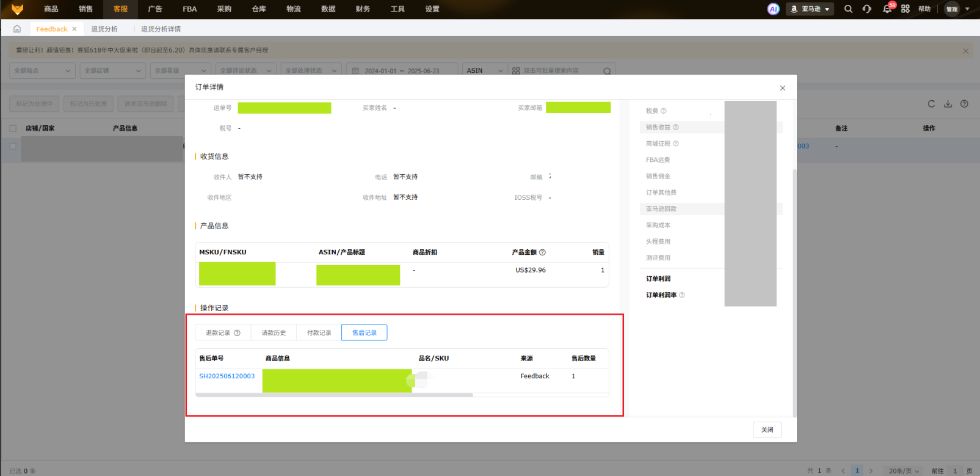This screenshot has width=980, height=476.
Task: Click the fox logo in the top bar
Action: click(17, 9)
